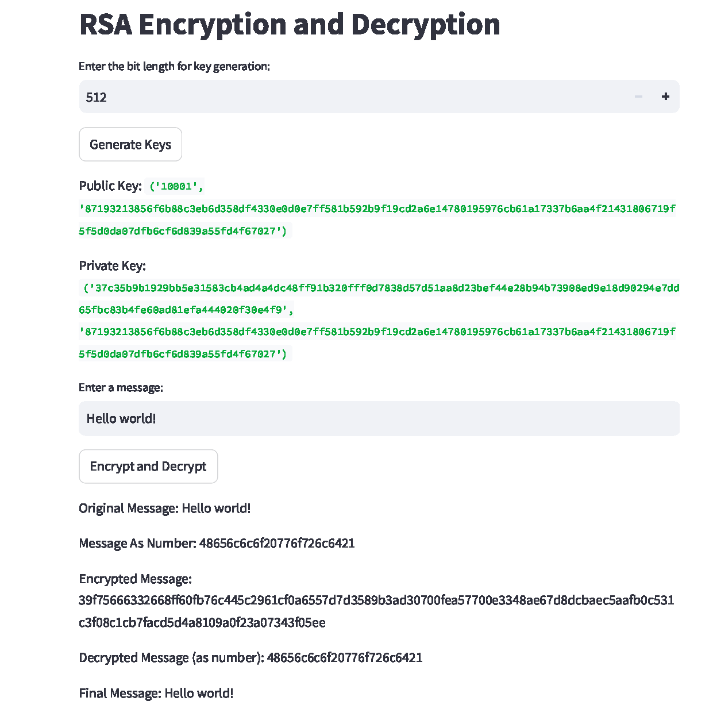The height and width of the screenshot is (728, 713).
Task: Click the Public Key label text
Action: (x=110, y=186)
